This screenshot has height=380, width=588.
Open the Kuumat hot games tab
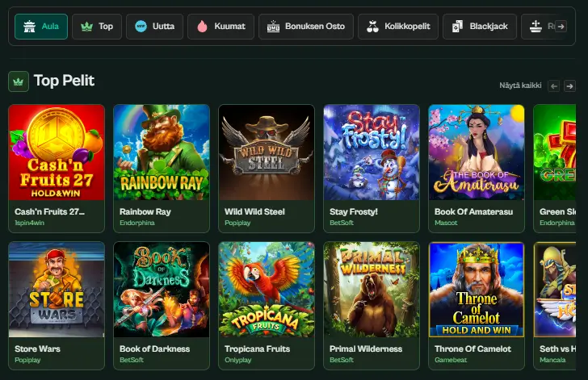[x=220, y=27]
